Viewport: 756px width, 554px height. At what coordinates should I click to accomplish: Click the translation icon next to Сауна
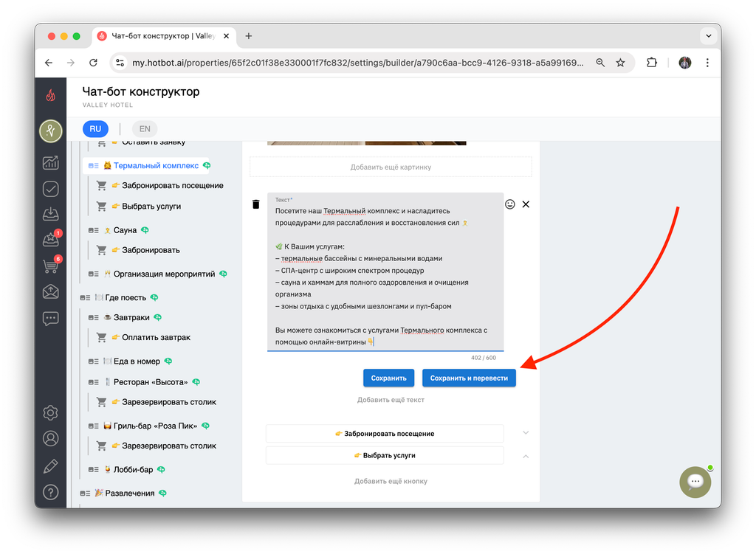point(145,230)
